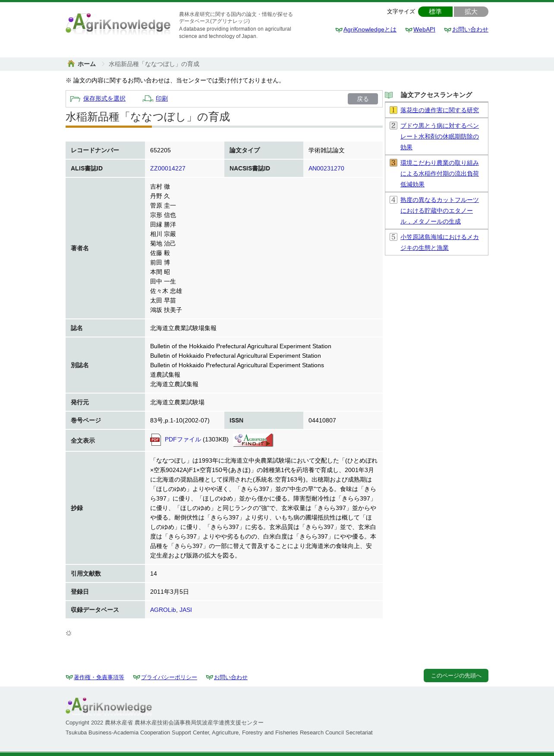554x756 pixels.
Task: Click paper type 学術雑誌論文
Action: (327, 150)
